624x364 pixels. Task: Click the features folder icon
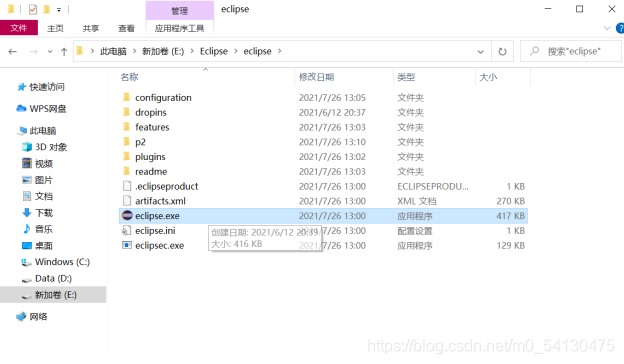(127, 127)
